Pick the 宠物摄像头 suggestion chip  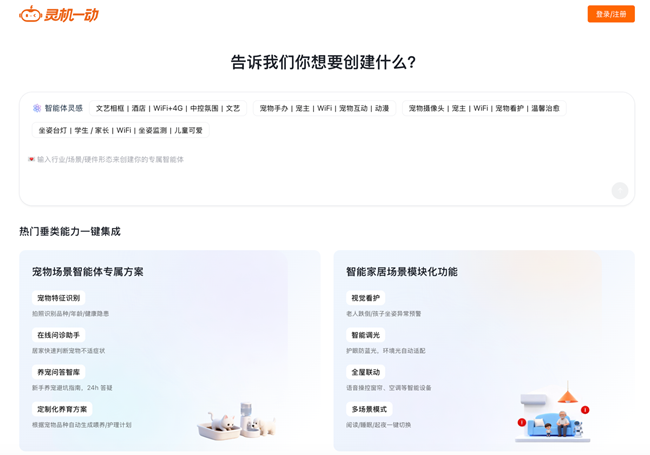484,108
